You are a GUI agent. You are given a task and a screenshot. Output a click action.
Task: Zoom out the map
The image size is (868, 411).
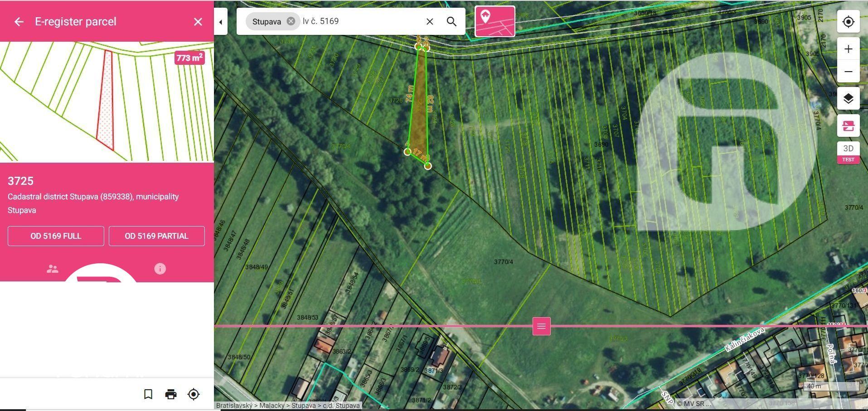(848, 72)
